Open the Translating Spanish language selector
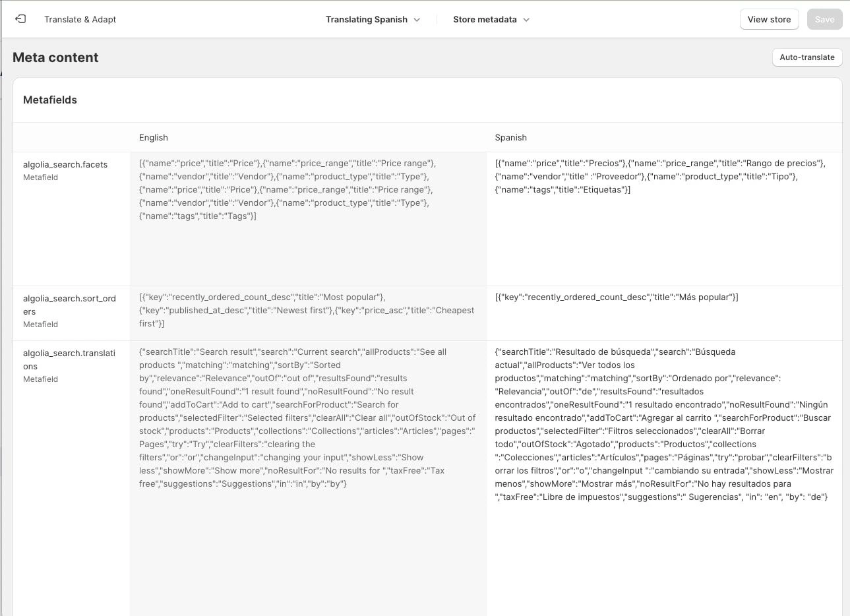Viewport: 850px width, 616px height. coord(366,20)
